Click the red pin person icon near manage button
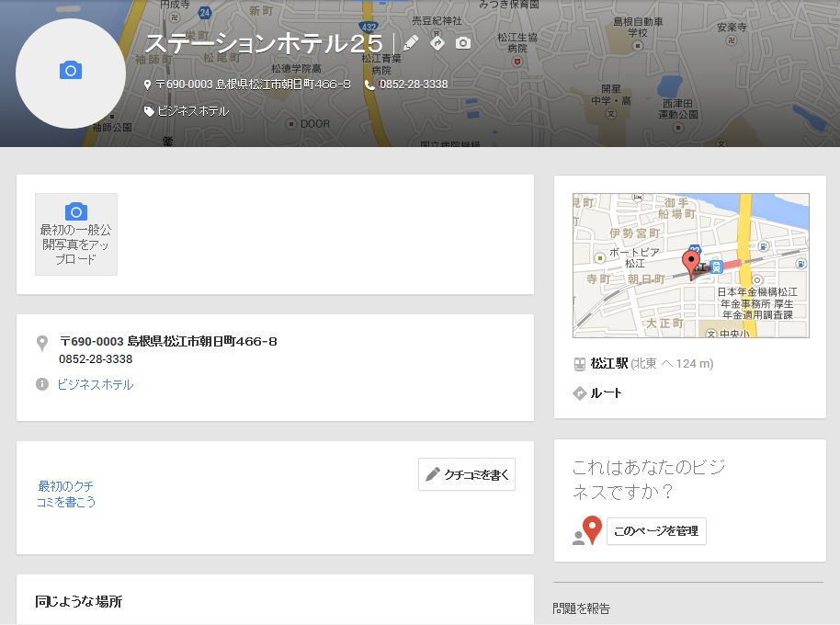This screenshot has width=840, height=625. click(x=587, y=530)
